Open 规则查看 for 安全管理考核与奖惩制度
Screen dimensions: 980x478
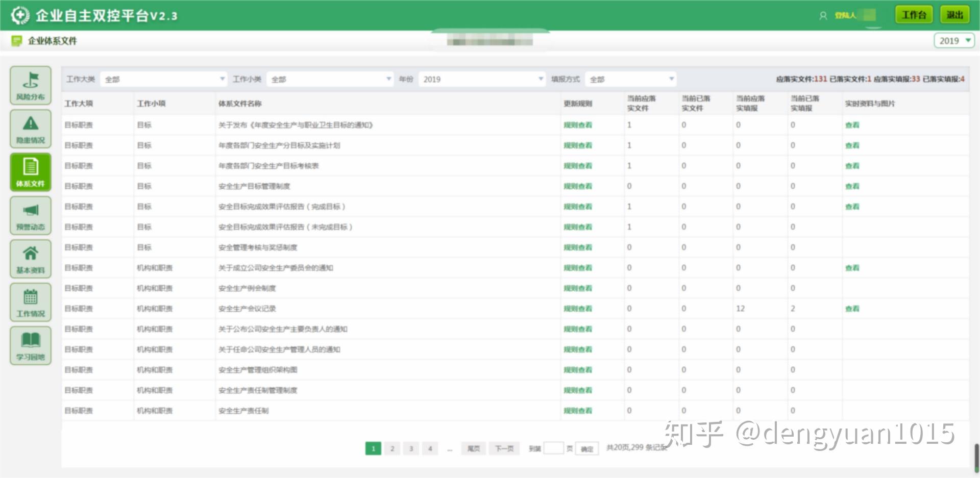click(578, 247)
